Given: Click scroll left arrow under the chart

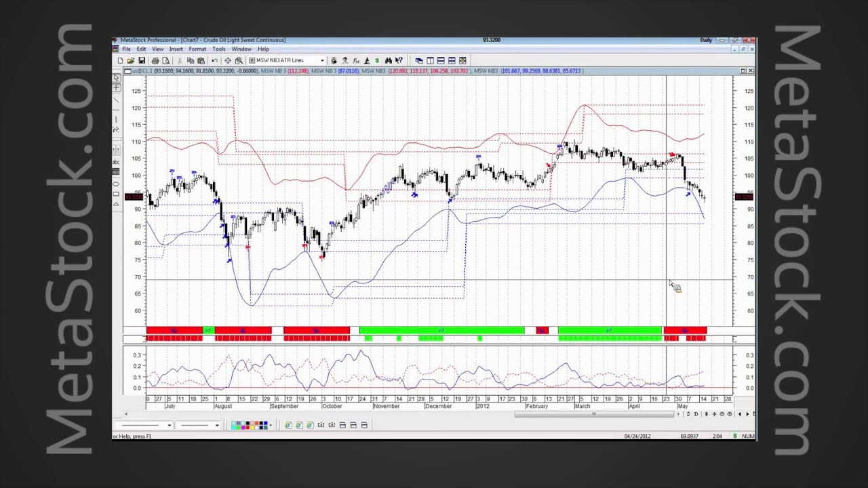Looking at the screenshot, I should click(126, 413).
